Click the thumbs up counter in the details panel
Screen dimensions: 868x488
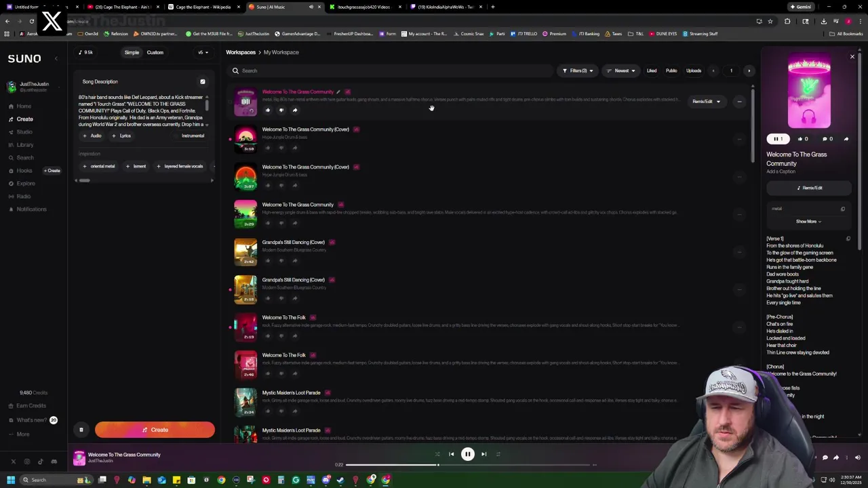pos(804,139)
